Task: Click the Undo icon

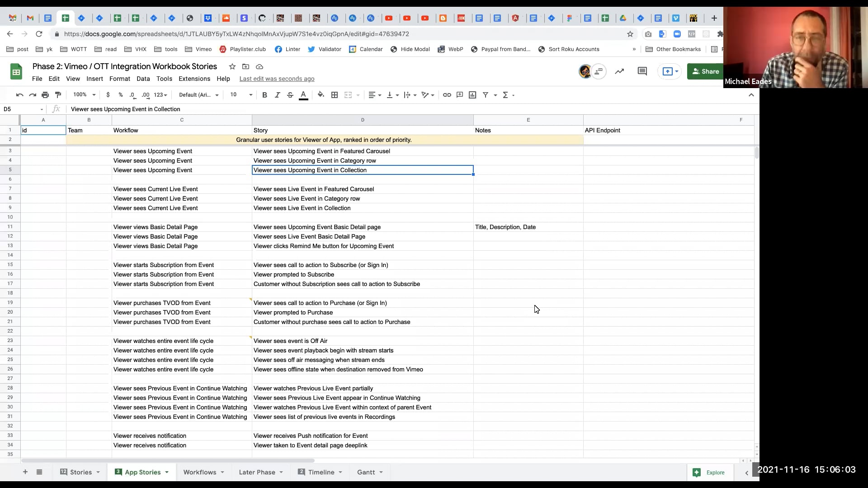Action: 19,95
